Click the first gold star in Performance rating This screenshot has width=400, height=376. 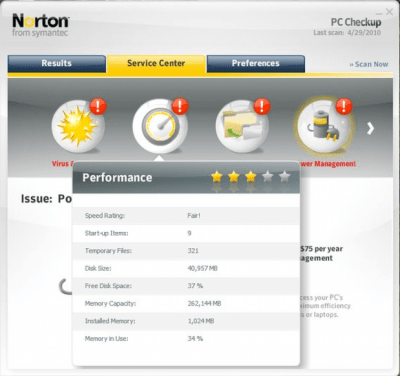coord(217,176)
